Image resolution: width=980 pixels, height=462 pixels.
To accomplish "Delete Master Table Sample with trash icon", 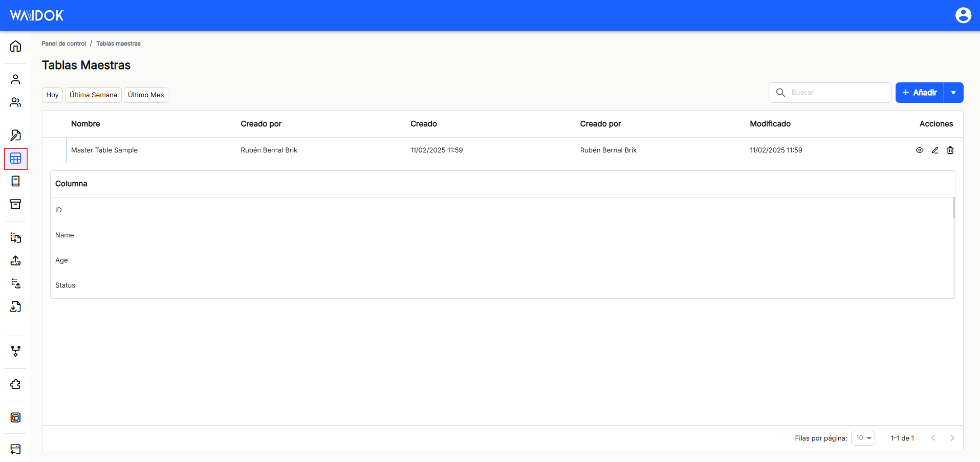I will (950, 150).
